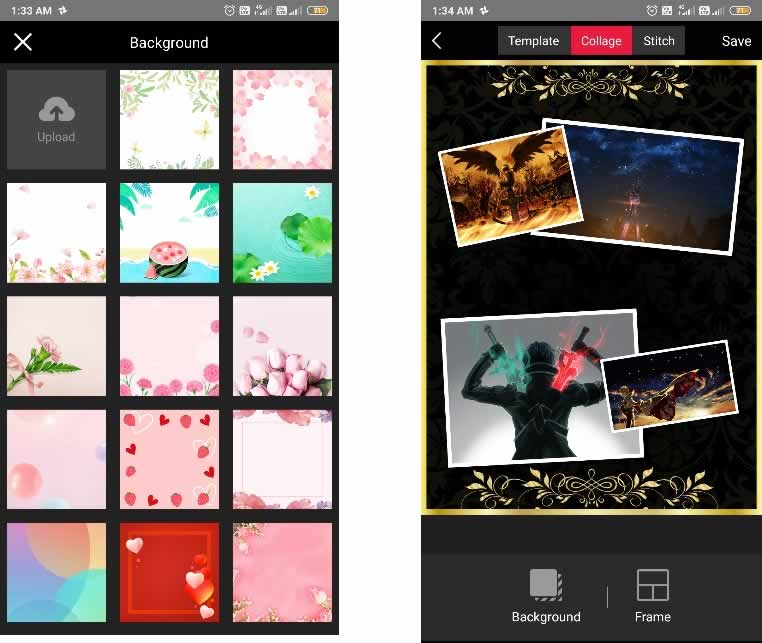This screenshot has width=762, height=643.
Task: Tap Save to export the collage
Action: coord(736,41)
